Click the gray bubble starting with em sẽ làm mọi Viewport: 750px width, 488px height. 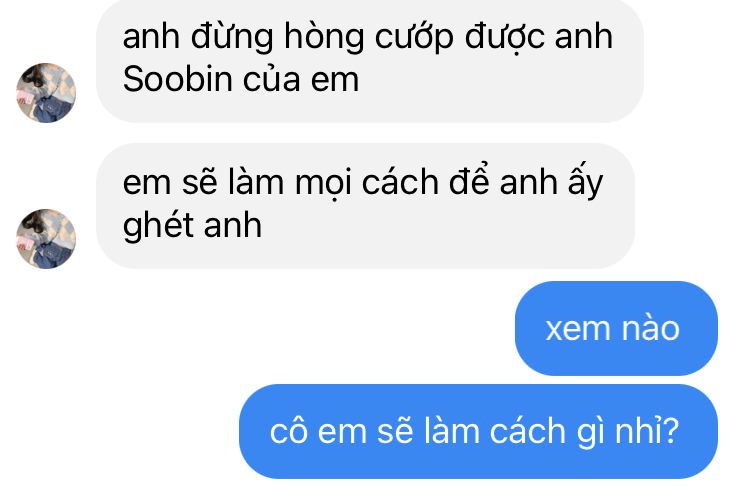point(365,206)
